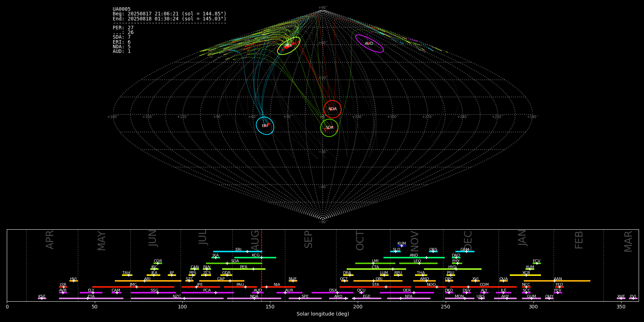Screen dimensions: 644x322
Task: Select the GEM shower bar in the timeline
Action: pos(465,252)
